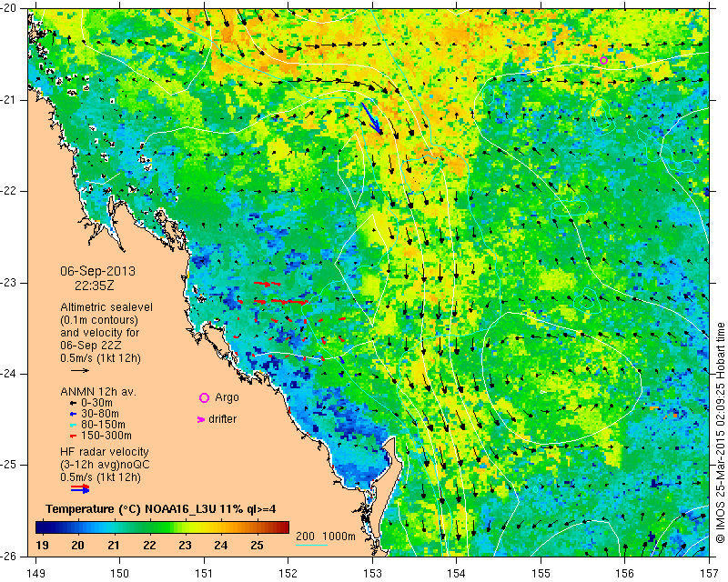The image size is (728, 582).
Task: Click the latitude axis label -20
Action: (8, 8)
